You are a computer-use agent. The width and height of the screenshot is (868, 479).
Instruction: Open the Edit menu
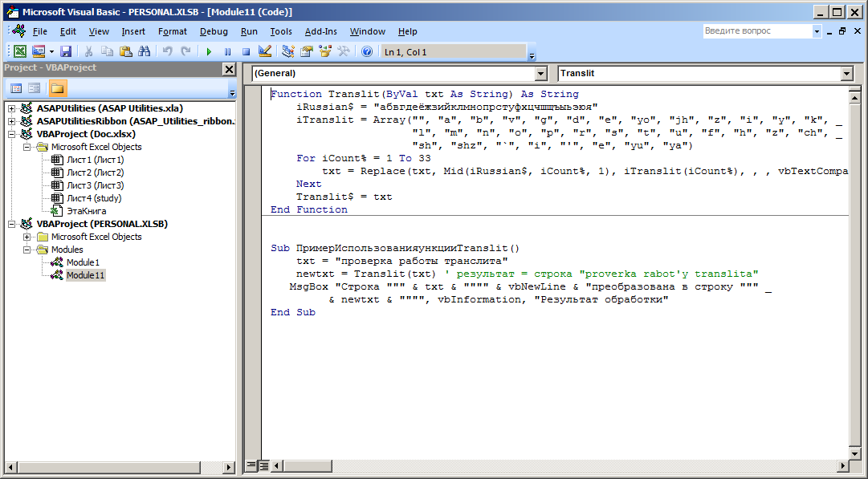pyautogui.click(x=68, y=31)
